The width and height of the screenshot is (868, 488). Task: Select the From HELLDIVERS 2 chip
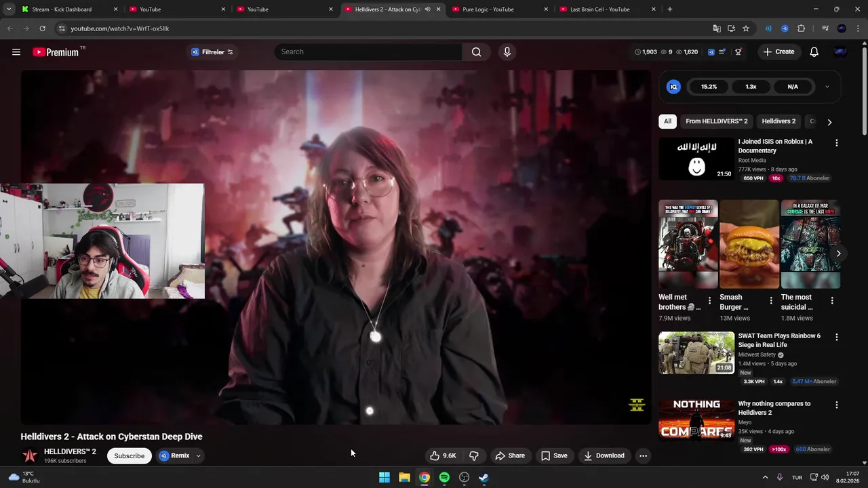tap(716, 121)
